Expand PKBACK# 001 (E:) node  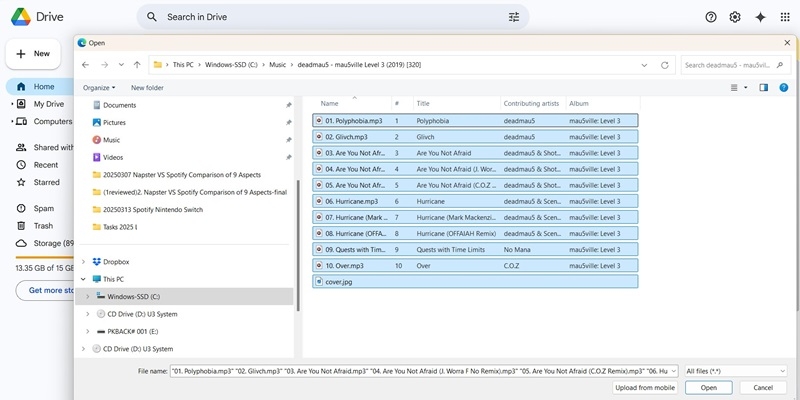[88, 331]
